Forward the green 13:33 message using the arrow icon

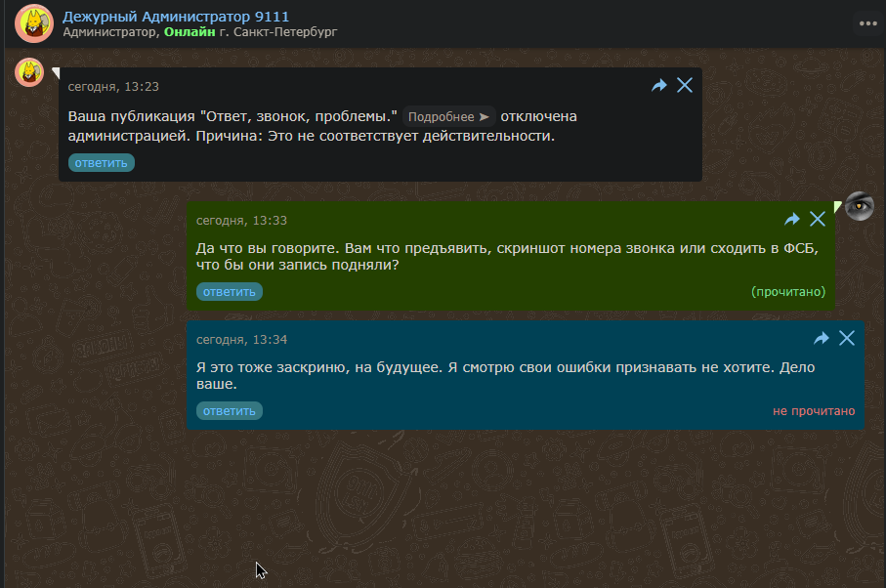[792, 220]
